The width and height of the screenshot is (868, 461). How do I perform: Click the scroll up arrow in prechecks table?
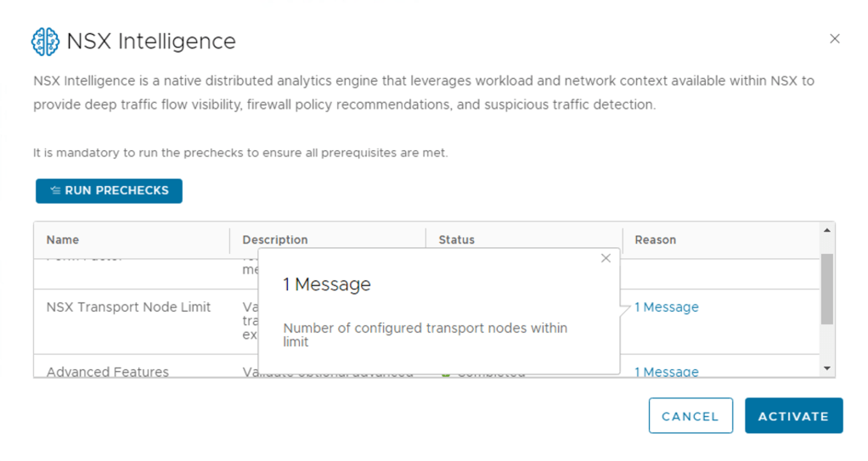[x=827, y=230]
